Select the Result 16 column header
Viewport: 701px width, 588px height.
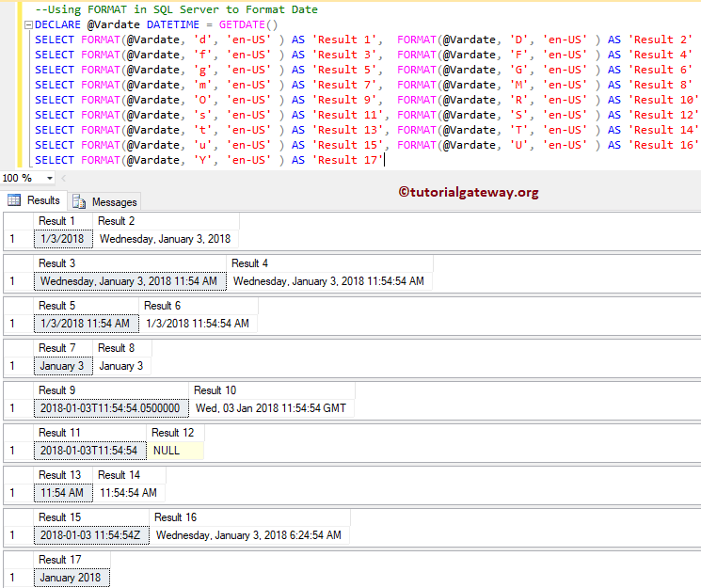[250, 517]
